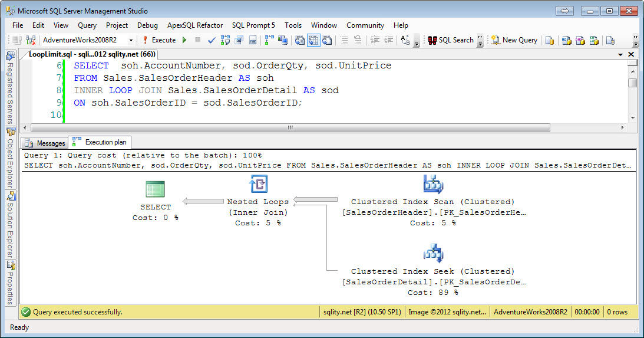
Task: Click the Execute button
Action: pyautogui.click(x=159, y=40)
